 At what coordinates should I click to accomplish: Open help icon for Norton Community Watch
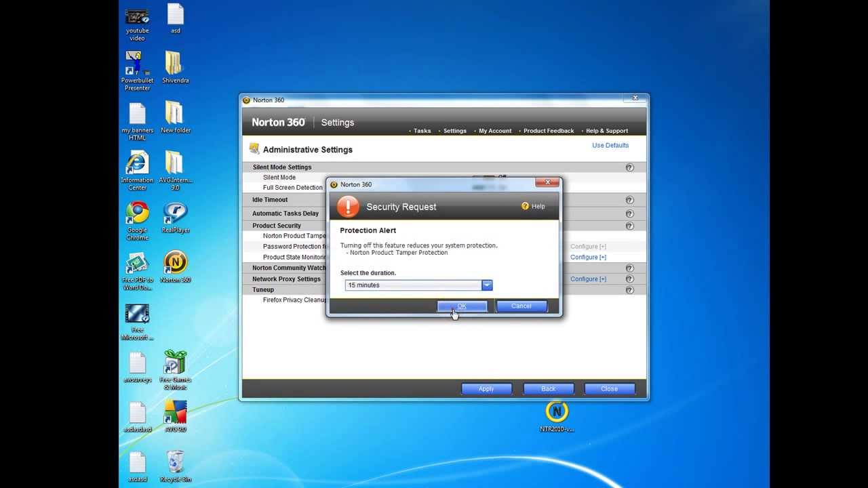[629, 268]
